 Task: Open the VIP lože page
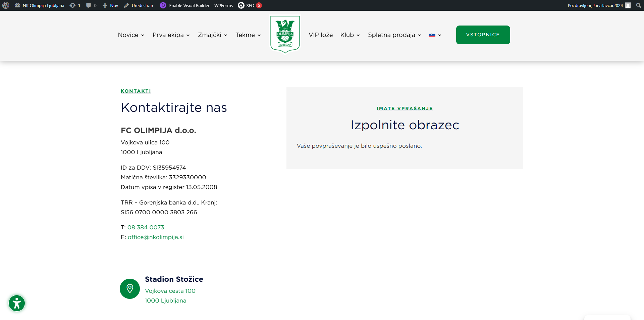point(321,35)
